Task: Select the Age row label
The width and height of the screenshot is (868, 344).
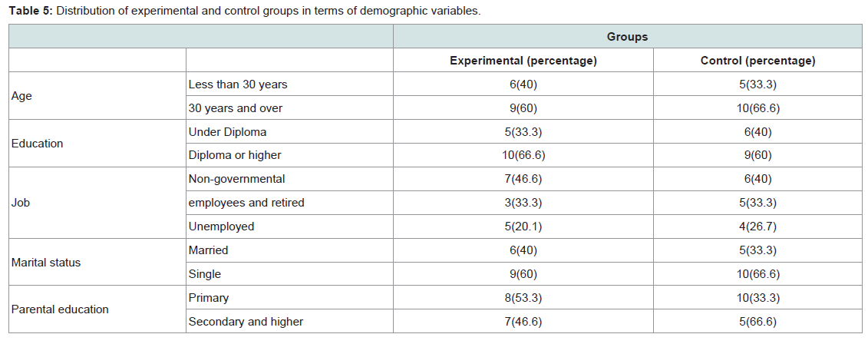Action: [21, 96]
